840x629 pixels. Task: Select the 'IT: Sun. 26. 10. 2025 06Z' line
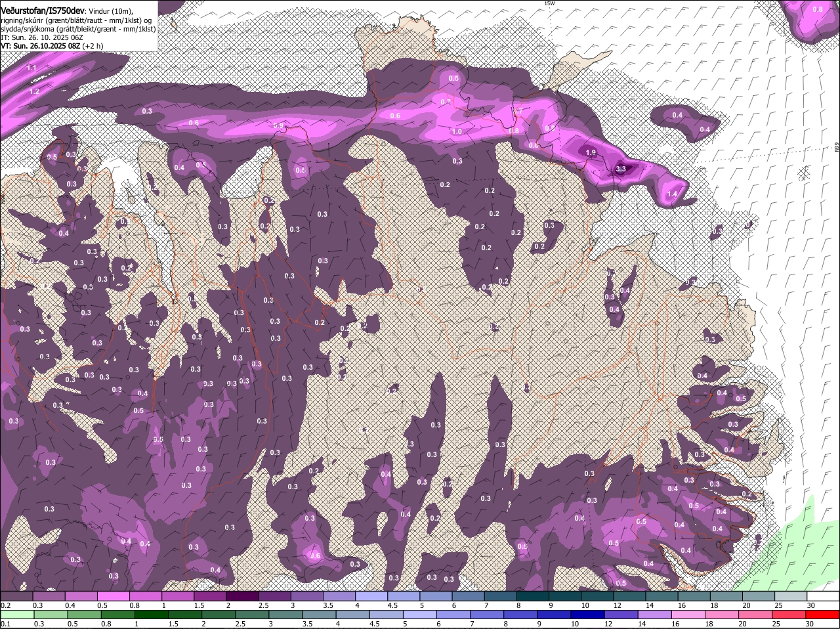click(41, 37)
